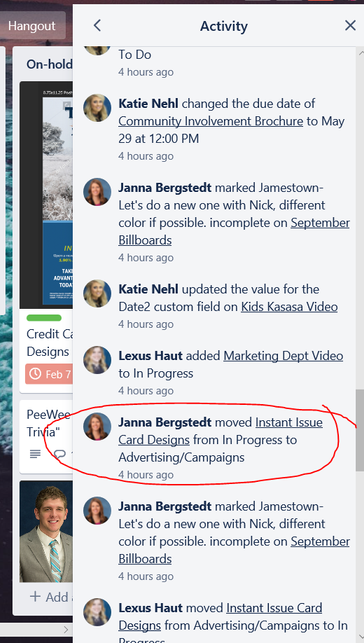Click the Activity panel vertical scrollbar thumb

(x=359, y=430)
